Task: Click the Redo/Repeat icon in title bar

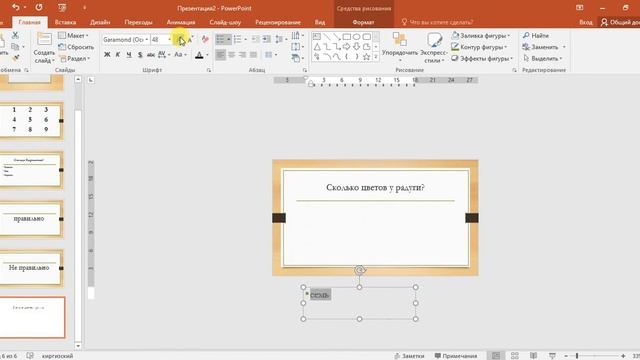Action: [x=39, y=7]
